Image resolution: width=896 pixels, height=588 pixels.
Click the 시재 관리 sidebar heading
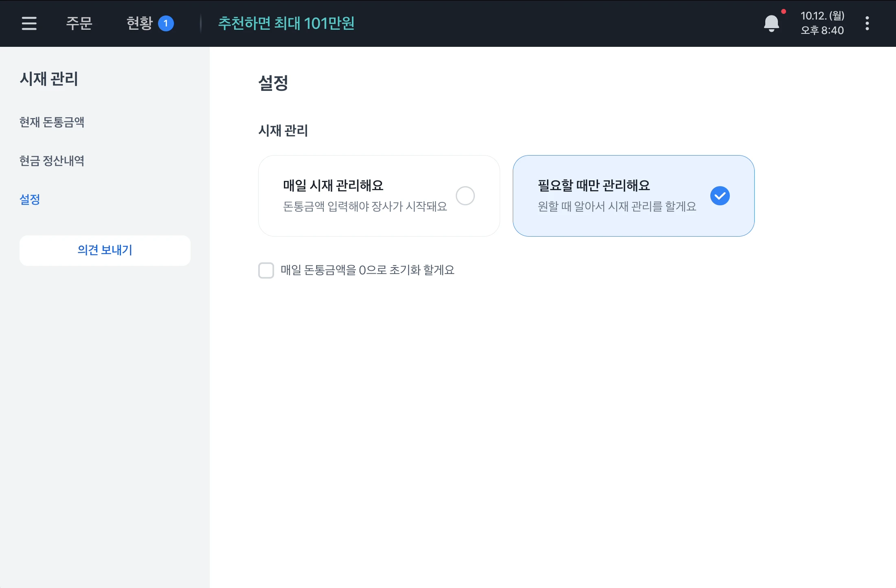coord(49,79)
